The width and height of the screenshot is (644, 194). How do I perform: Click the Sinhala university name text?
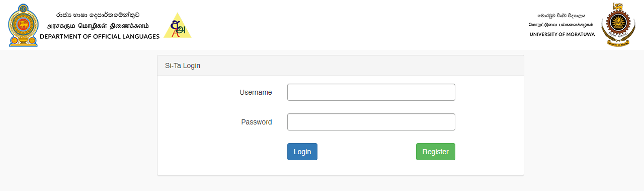561,16
